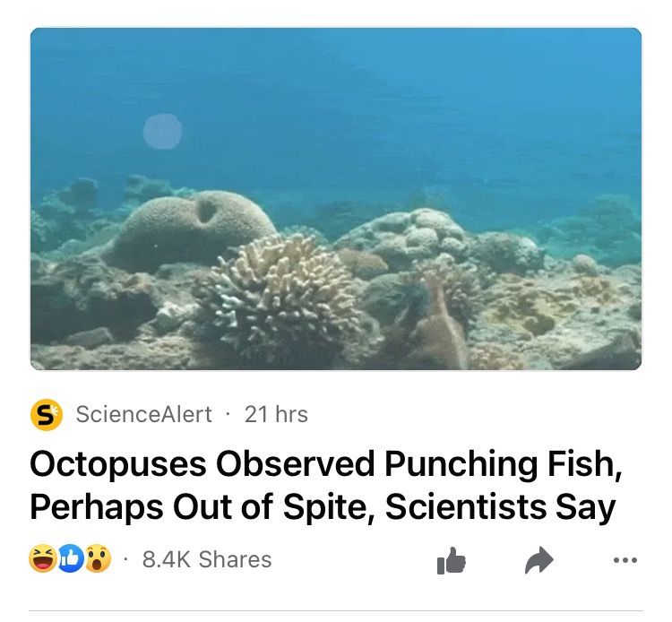Open the ScienceAlert publisher name link
672x622 pixels.
point(144,414)
